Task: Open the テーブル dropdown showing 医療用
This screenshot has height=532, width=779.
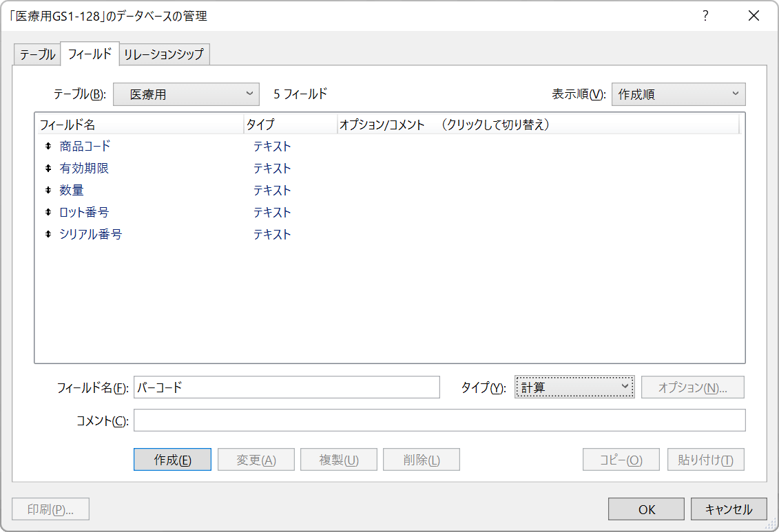Action: tap(186, 94)
